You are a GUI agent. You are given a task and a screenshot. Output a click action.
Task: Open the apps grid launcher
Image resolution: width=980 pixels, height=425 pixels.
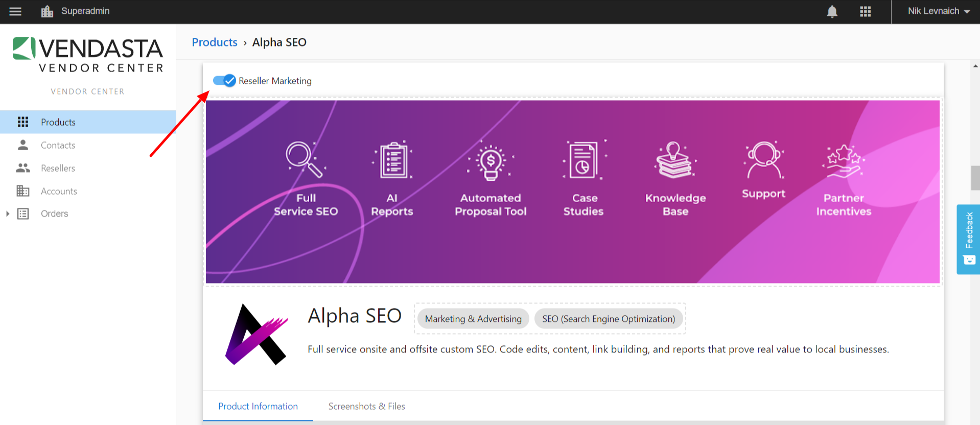(x=866, y=11)
